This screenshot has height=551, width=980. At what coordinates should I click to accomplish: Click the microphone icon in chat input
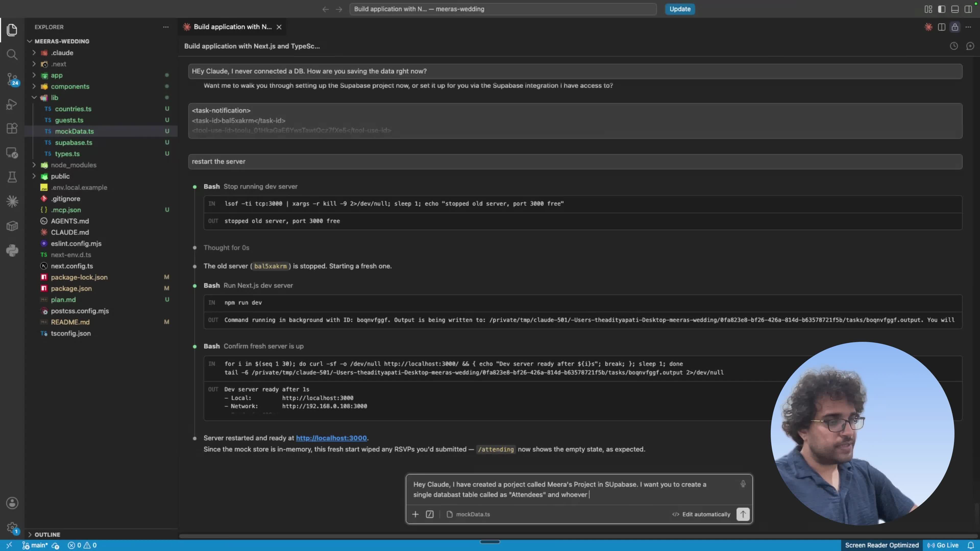pyautogui.click(x=743, y=484)
